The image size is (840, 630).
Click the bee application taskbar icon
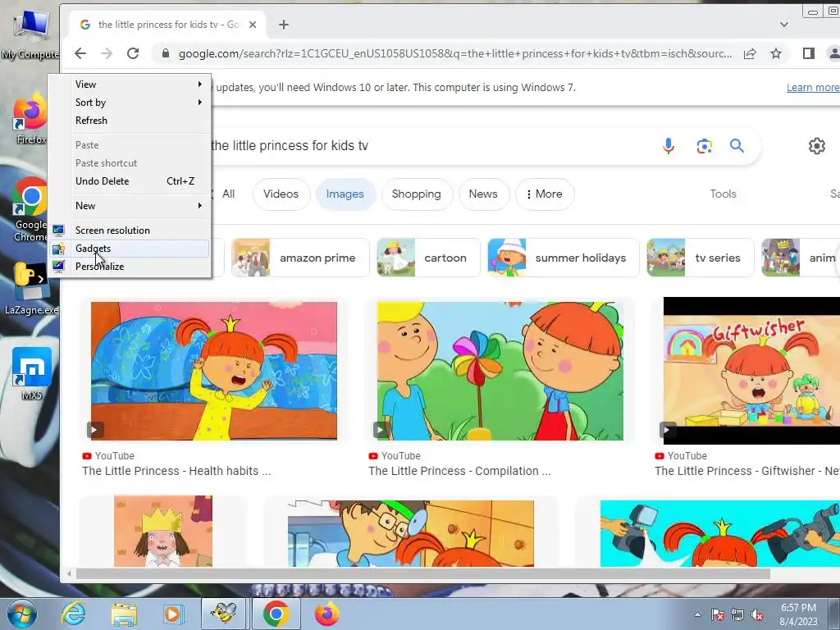pos(223,614)
